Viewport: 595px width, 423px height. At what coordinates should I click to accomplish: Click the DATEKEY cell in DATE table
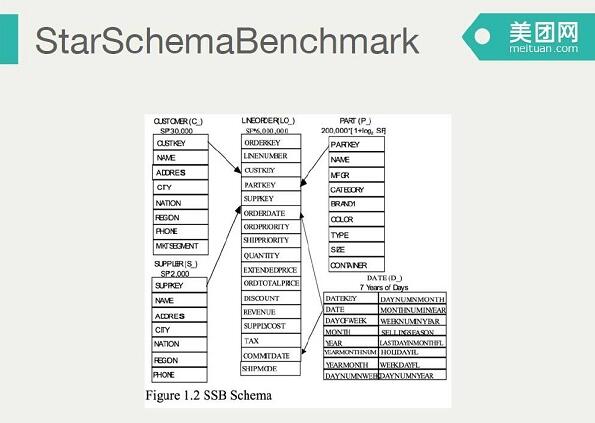tap(351, 298)
